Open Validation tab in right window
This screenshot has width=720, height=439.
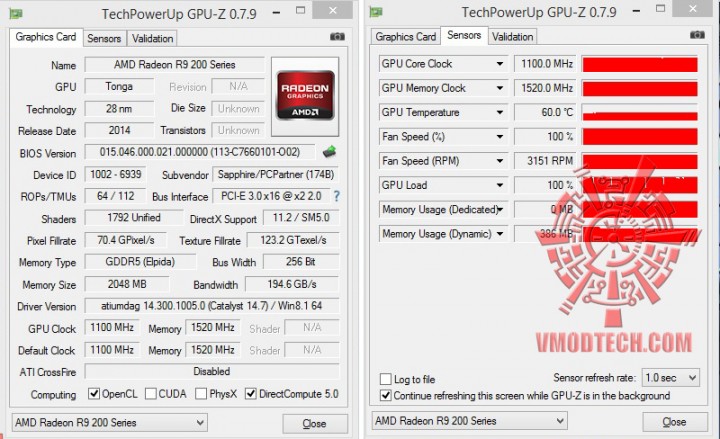(512, 36)
